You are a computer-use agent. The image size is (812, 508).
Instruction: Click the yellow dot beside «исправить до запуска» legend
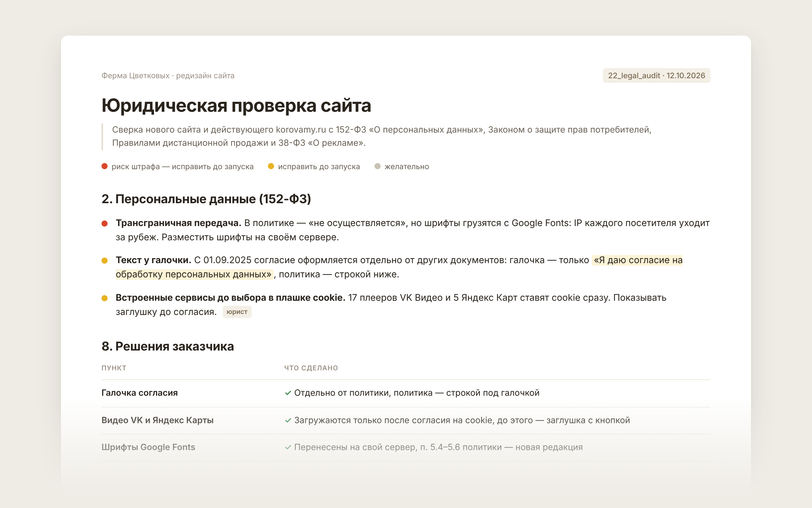(x=271, y=166)
